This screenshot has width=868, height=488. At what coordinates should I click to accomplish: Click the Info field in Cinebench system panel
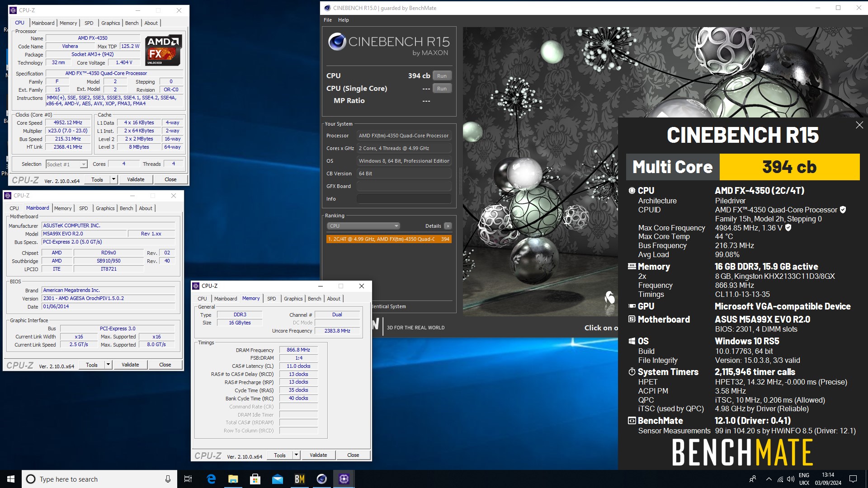tap(404, 199)
